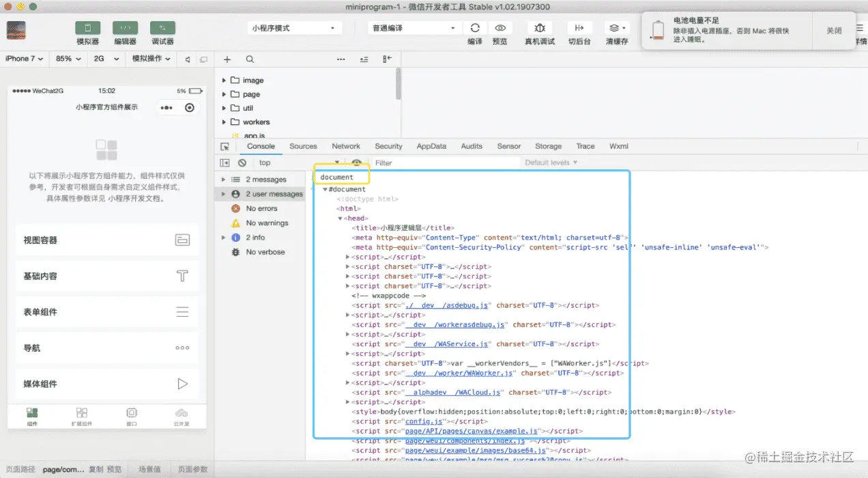The image size is (868, 478).
Task: Click the inspect element selector icon
Action: click(225, 146)
